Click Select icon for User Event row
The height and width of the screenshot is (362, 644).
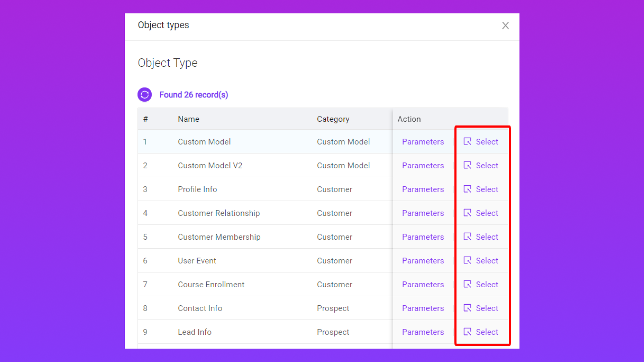tap(467, 260)
